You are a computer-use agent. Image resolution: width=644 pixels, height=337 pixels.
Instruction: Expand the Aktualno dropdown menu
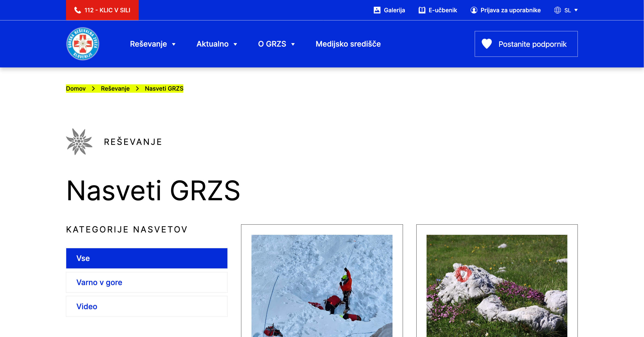(x=235, y=45)
